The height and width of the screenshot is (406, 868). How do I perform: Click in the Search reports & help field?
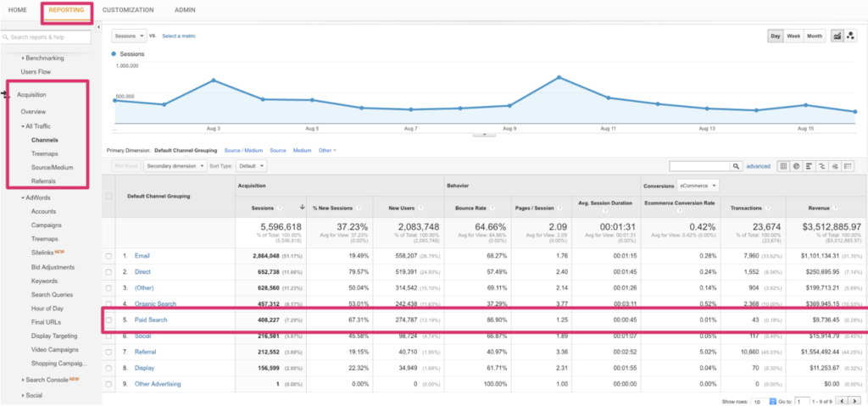49,37
